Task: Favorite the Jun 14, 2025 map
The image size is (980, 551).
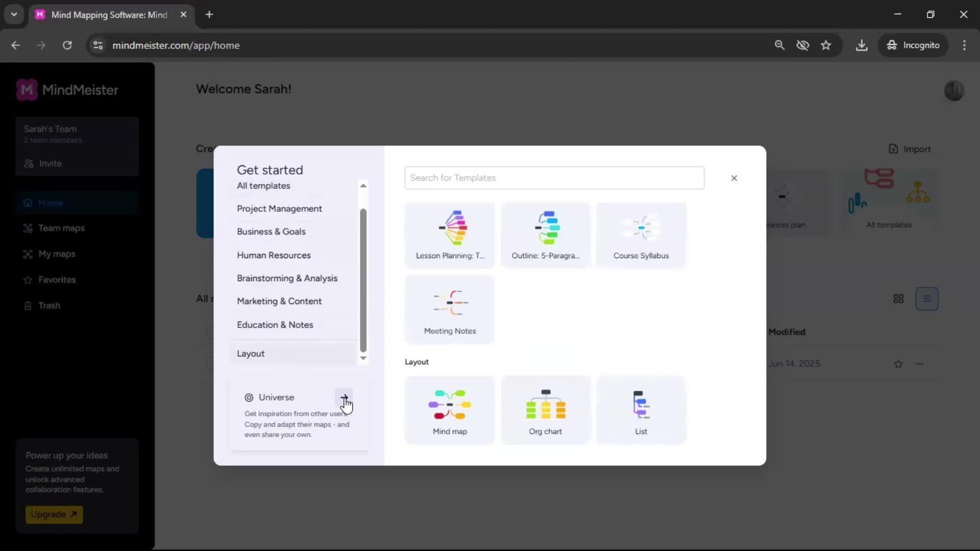Action: 899,364
